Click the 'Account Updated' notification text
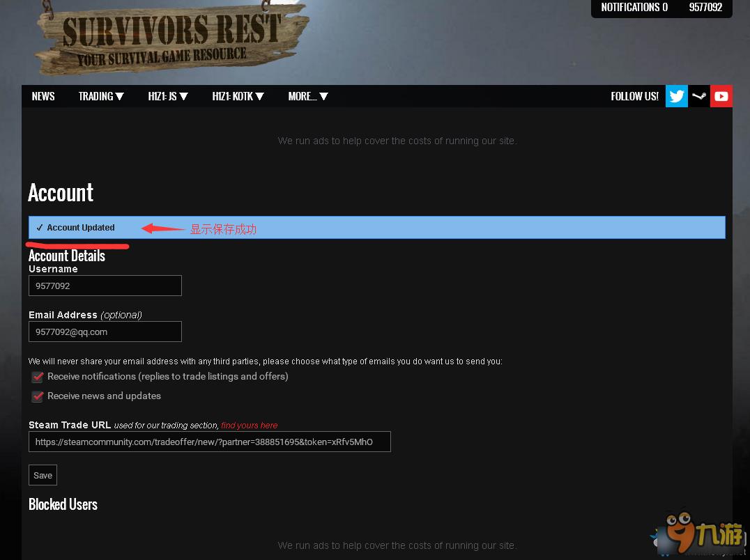Viewport: 750px width, 560px height. coord(80,228)
